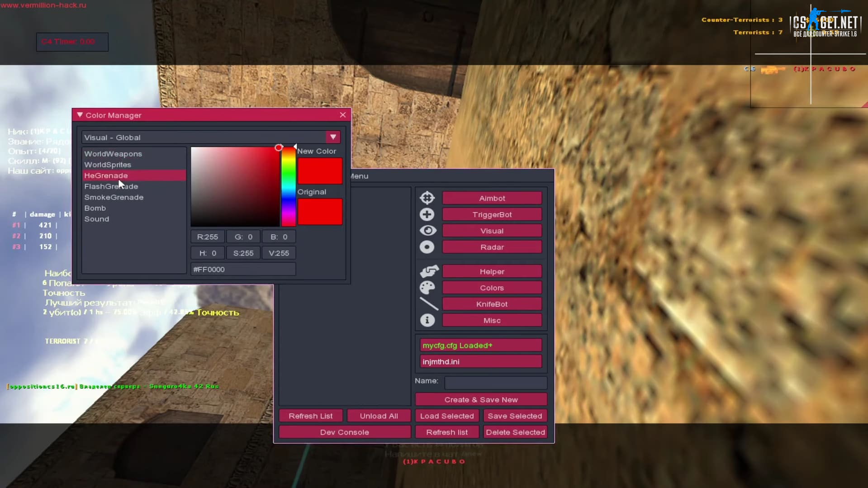Click the Colors palette icon

point(427,288)
